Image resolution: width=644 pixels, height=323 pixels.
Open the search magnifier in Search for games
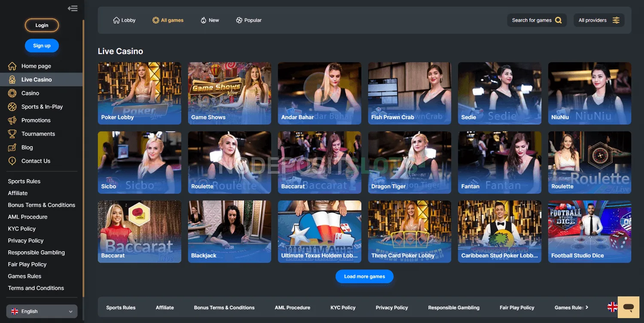click(x=558, y=20)
